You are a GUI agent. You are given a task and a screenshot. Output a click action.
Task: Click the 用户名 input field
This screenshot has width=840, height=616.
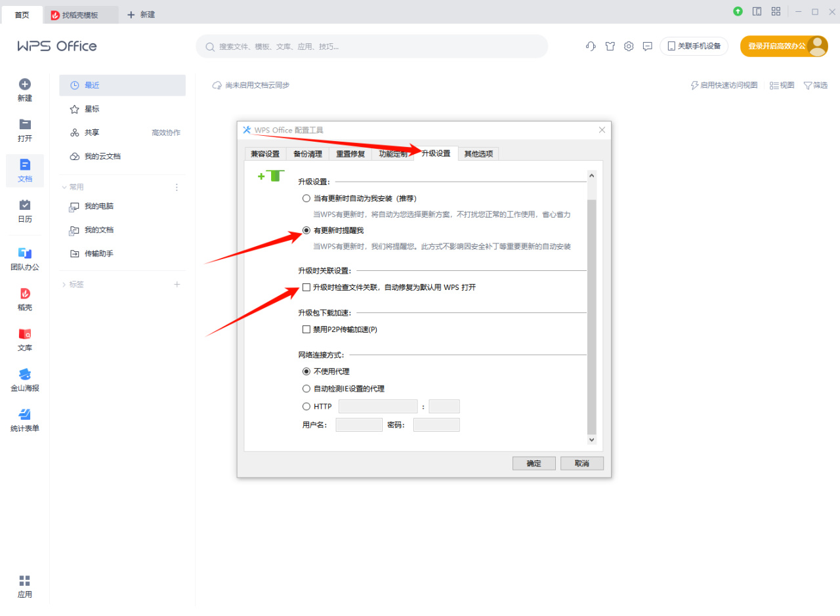(359, 424)
